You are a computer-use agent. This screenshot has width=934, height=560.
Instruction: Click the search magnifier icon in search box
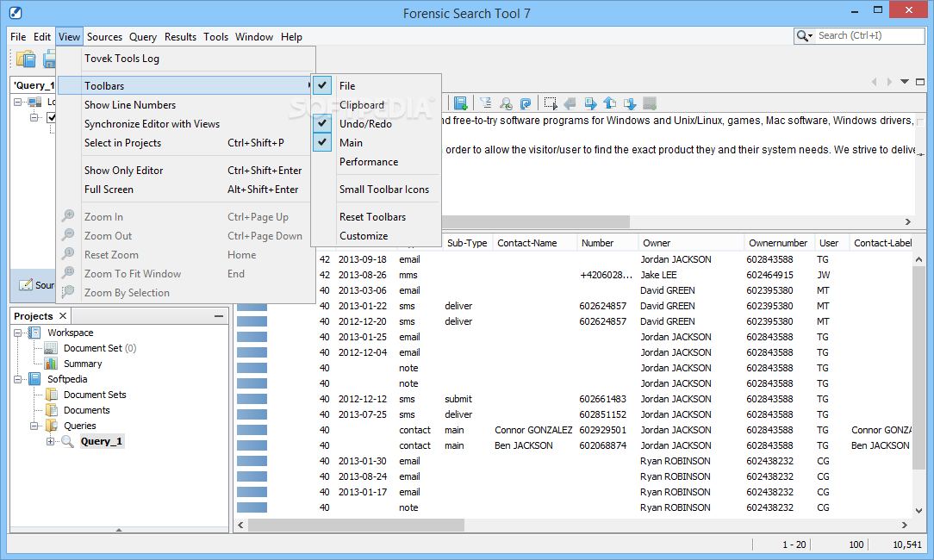802,35
